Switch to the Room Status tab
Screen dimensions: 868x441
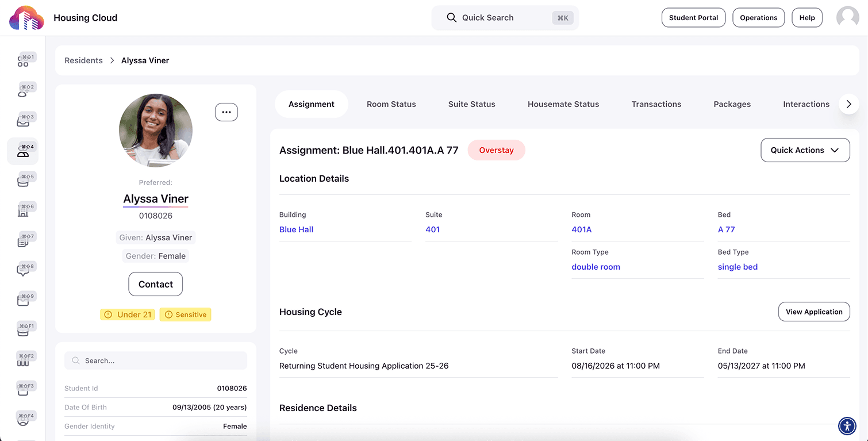pyautogui.click(x=391, y=104)
